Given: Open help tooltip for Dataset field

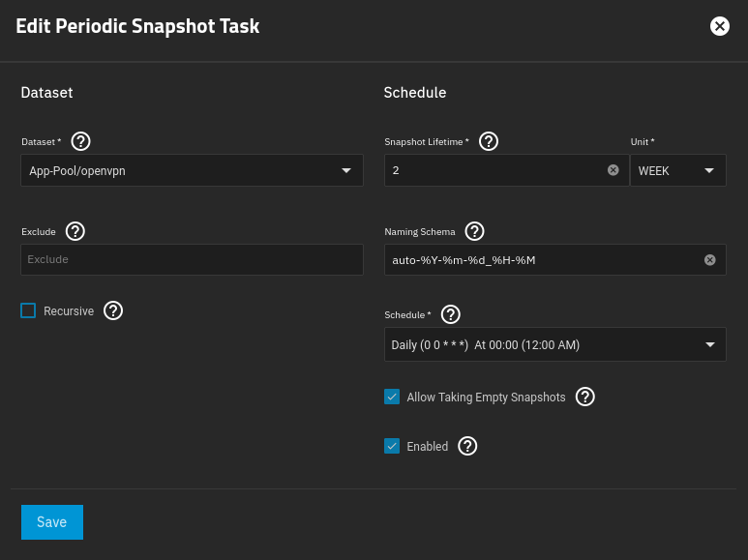Looking at the screenshot, I should click(x=80, y=141).
